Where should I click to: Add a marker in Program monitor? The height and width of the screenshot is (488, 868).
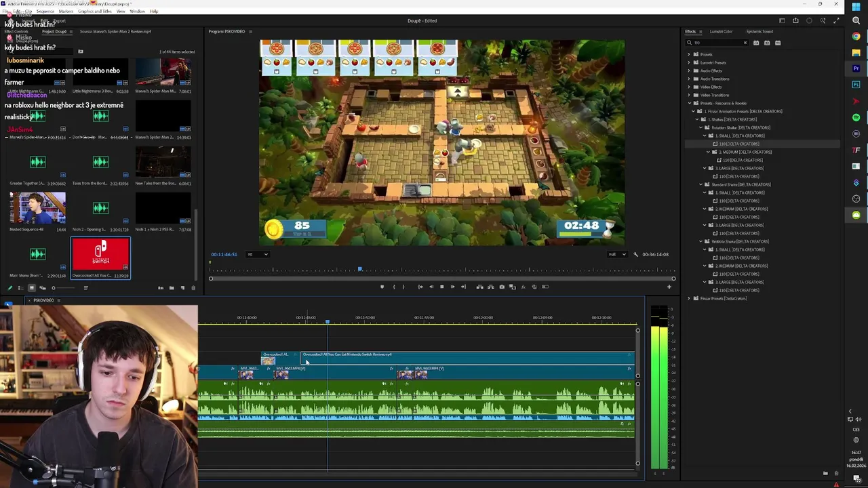click(x=382, y=287)
